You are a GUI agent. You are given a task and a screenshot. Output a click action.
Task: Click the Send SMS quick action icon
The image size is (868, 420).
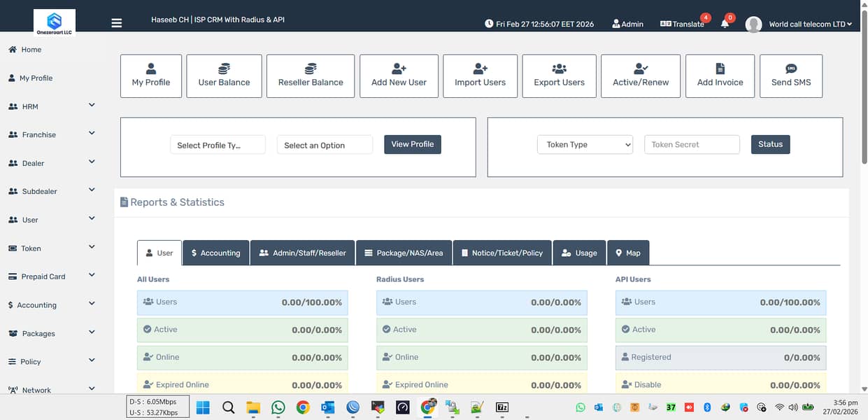(791, 69)
